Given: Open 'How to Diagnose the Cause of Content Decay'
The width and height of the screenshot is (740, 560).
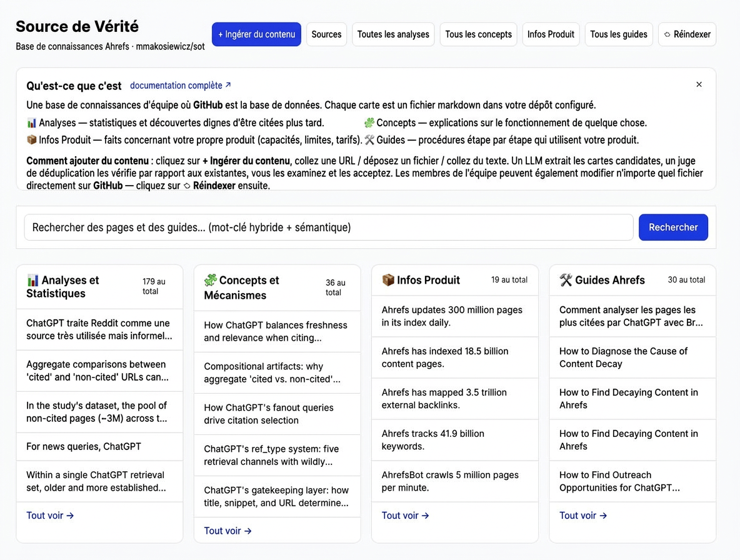Looking at the screenshot, I should click(x=633, y=357).
